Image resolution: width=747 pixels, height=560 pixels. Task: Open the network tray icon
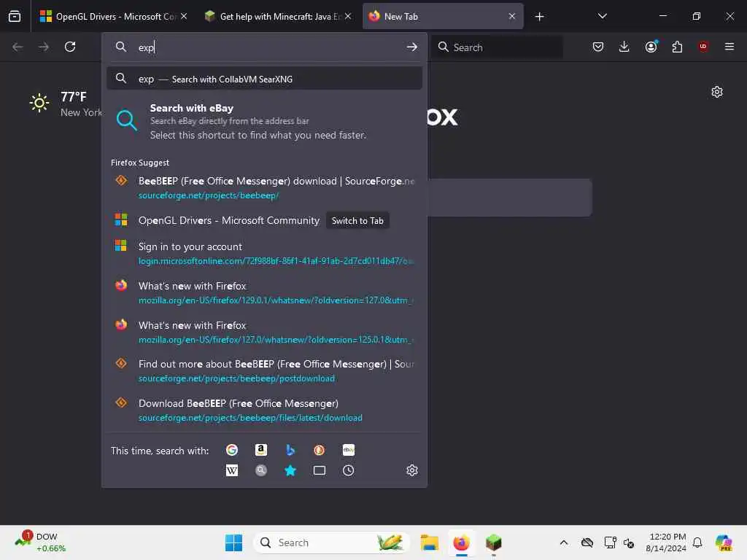click(x=610, y=542)
